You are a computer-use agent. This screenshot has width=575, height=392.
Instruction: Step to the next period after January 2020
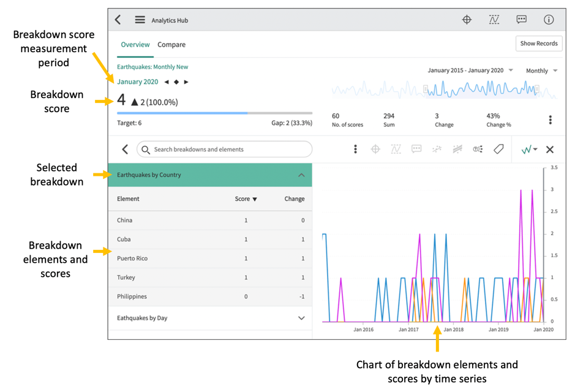point(186,82)
